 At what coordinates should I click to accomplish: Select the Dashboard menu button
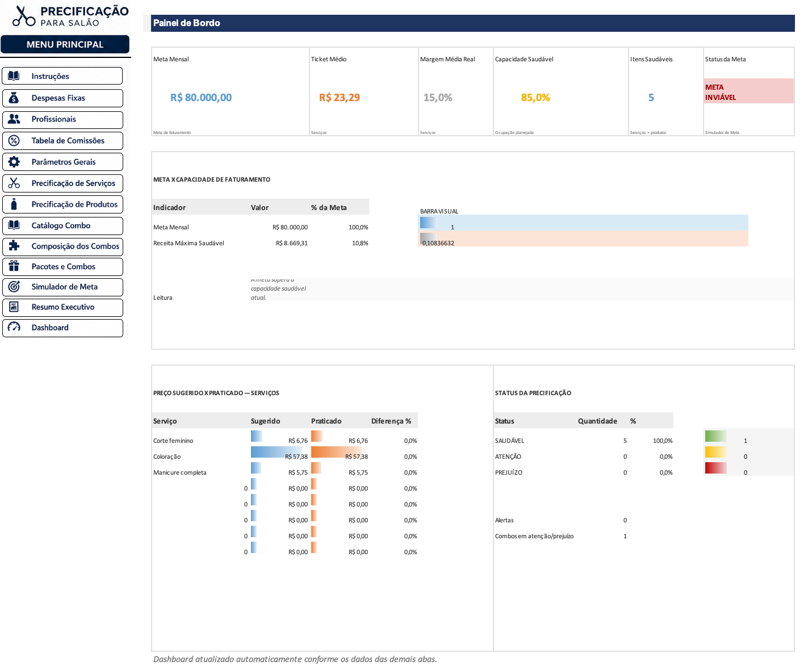click(62, 328)
